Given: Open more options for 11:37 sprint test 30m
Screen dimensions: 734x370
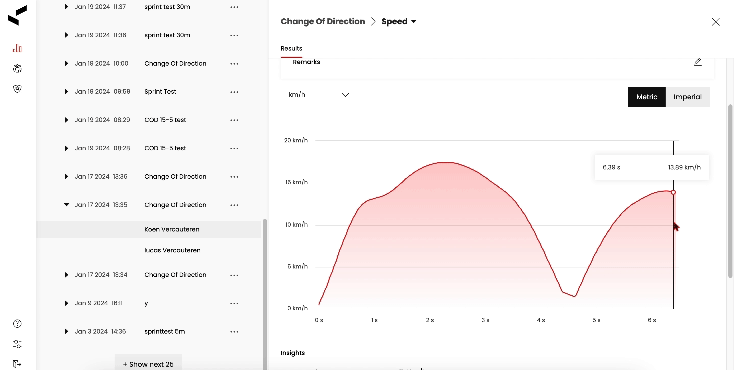Looking at the screenshot, I should (234, 7).
